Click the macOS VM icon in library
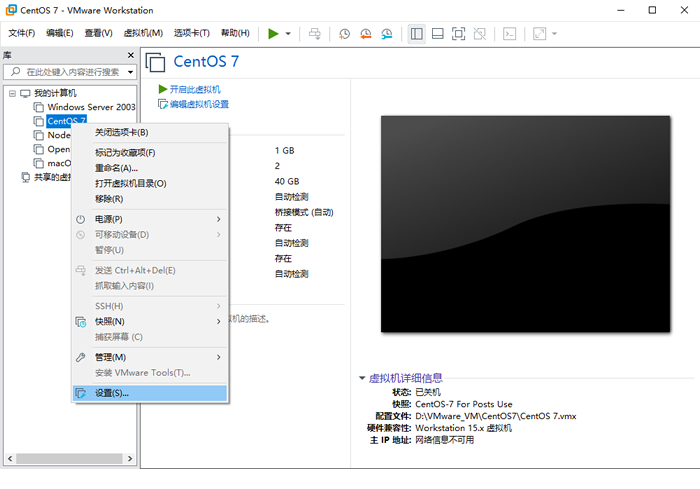Image resolution: width=700 pixels, height=489 pixels. (39, 163)
